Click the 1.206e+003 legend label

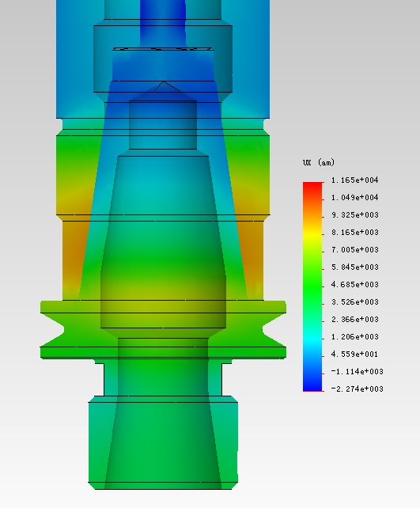pos(354,336)
